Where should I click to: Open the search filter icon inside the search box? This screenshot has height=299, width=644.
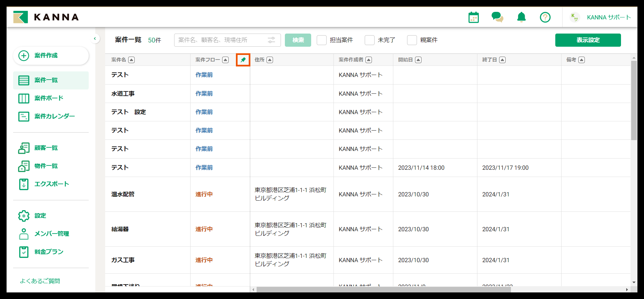point(271,40)
